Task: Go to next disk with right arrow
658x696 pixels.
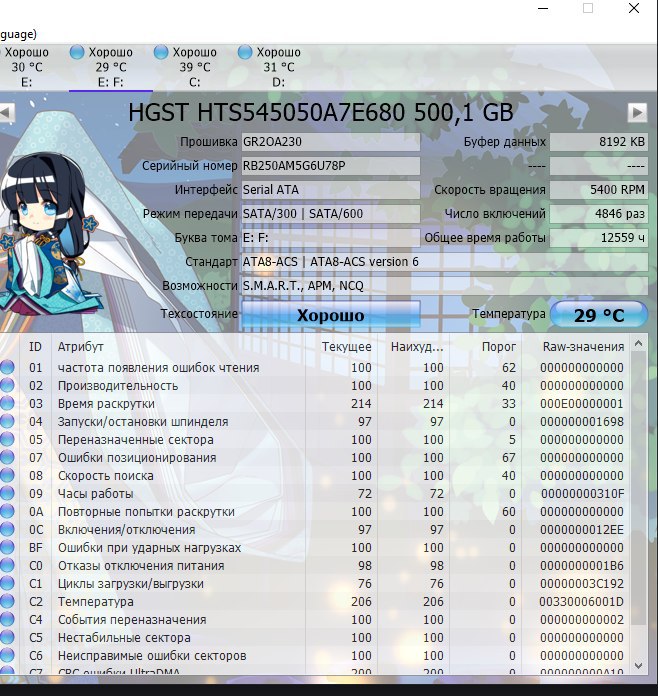Action: tap(637, 112)
